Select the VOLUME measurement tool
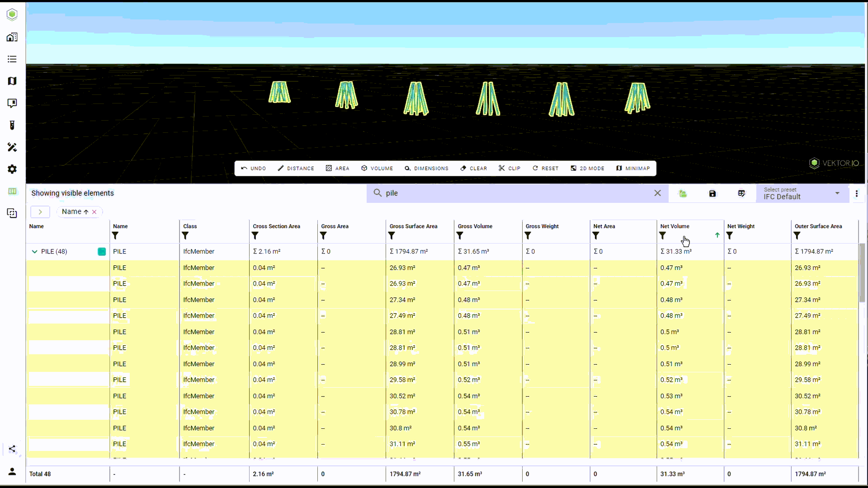The height and width of the screenshot is (488, 868). [x=377, y=168]
